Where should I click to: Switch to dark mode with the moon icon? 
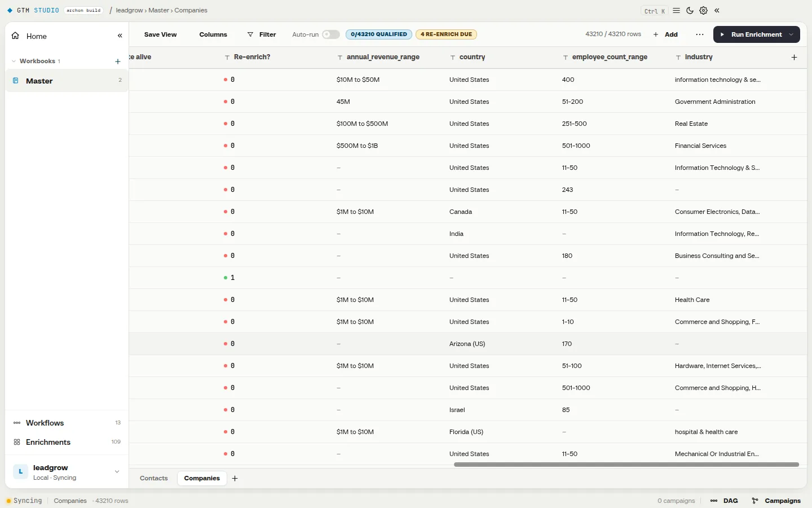[x=690, y=11]
